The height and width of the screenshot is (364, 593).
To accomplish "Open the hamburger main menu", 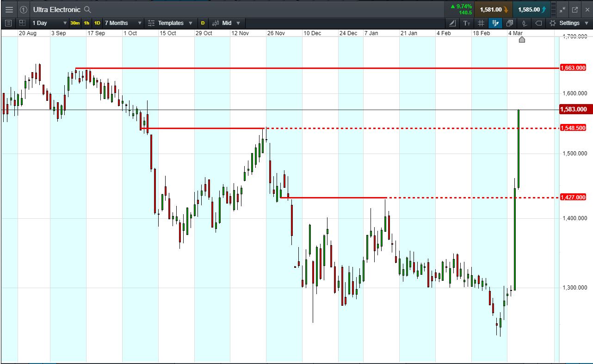I will 9,9.
